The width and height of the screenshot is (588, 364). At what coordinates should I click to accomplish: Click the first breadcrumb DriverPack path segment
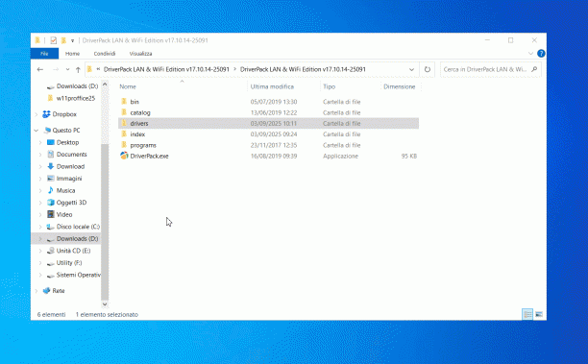coord(166,69)
